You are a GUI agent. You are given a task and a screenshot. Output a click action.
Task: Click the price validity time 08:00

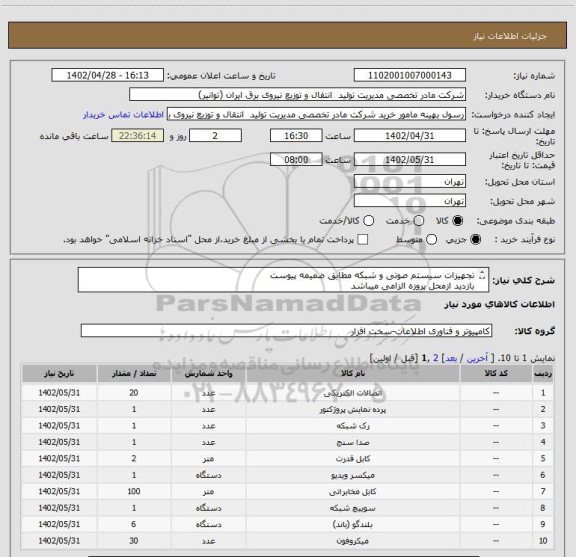pyautogui.click(x=296, y=159)
